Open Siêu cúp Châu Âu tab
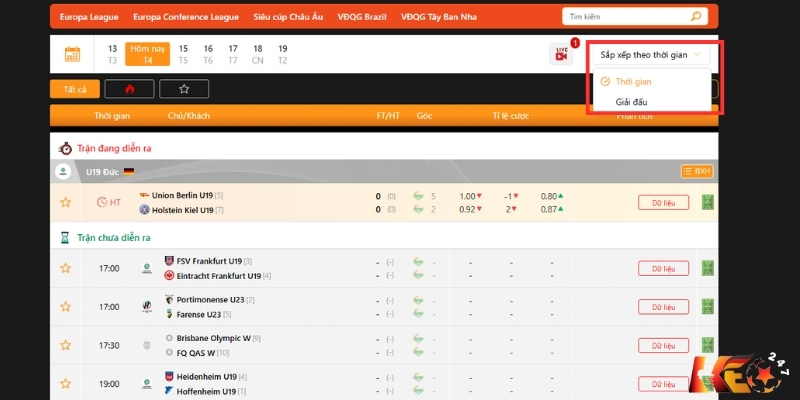This screenshot has height=400, width=800. point(288,17)
